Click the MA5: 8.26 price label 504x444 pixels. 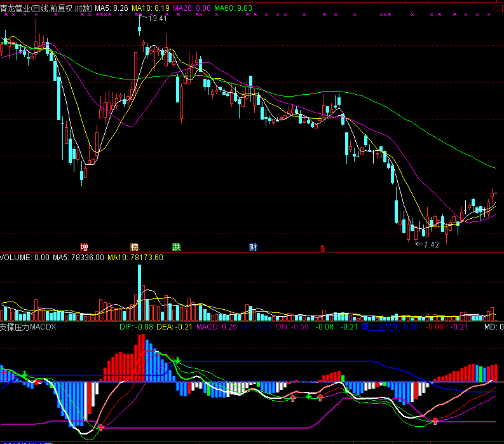[x=111, y=8]
